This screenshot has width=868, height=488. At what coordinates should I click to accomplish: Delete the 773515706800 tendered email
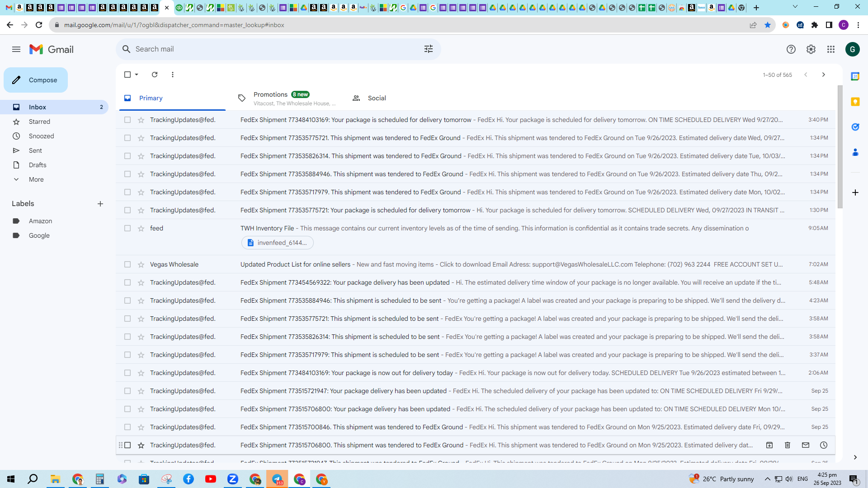point(788,445)
